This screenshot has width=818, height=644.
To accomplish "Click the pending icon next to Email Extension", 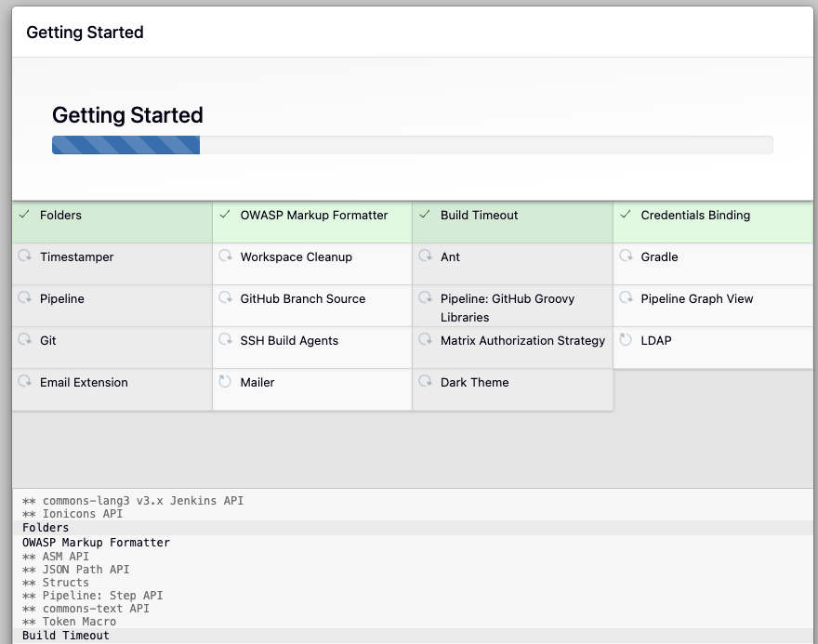I will click(x=24, y=381).
